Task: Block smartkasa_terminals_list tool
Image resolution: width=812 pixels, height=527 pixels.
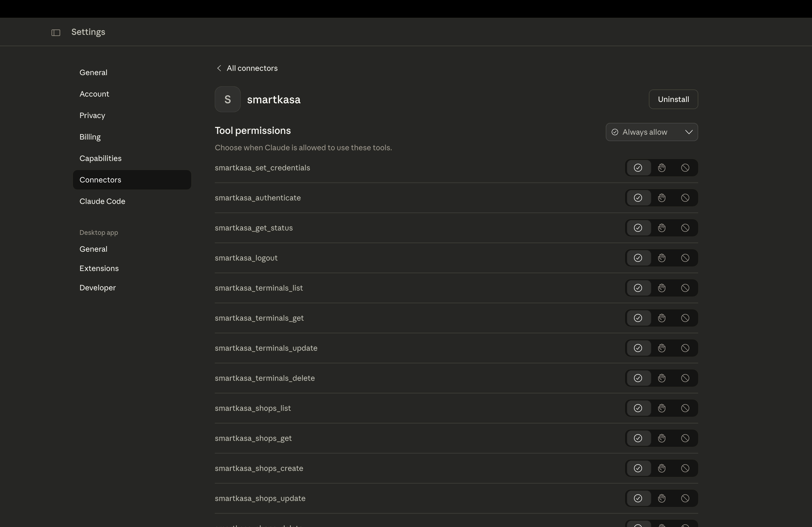Action: pos(685,288)
